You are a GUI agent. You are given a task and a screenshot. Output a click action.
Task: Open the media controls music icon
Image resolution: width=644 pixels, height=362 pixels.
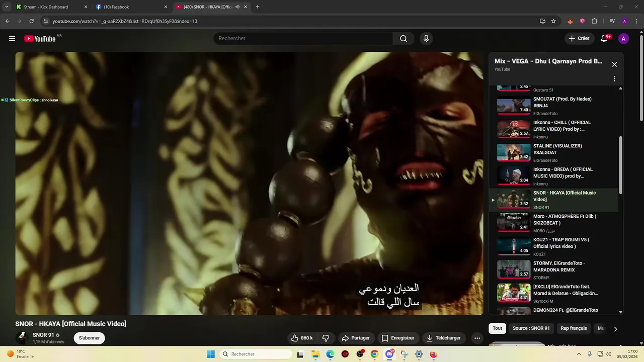[612, 21]
